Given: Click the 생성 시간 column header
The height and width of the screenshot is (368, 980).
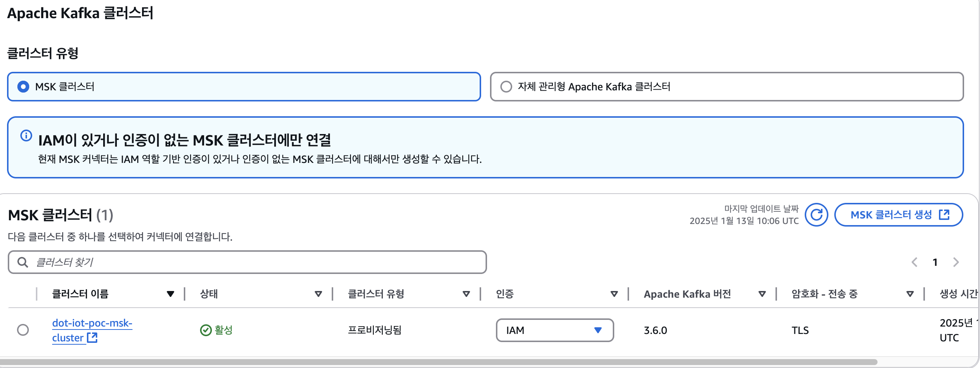Looking at the screenshot, I should point(958,294).
